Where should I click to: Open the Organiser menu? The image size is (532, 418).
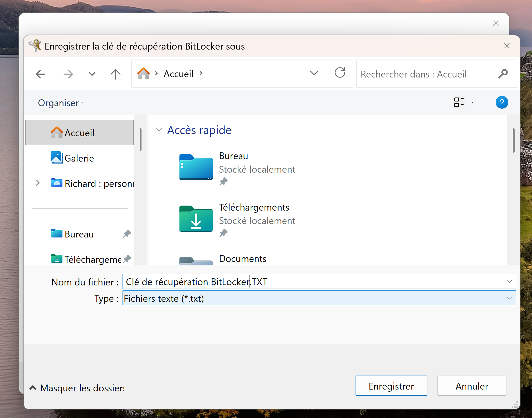(61, 103)
